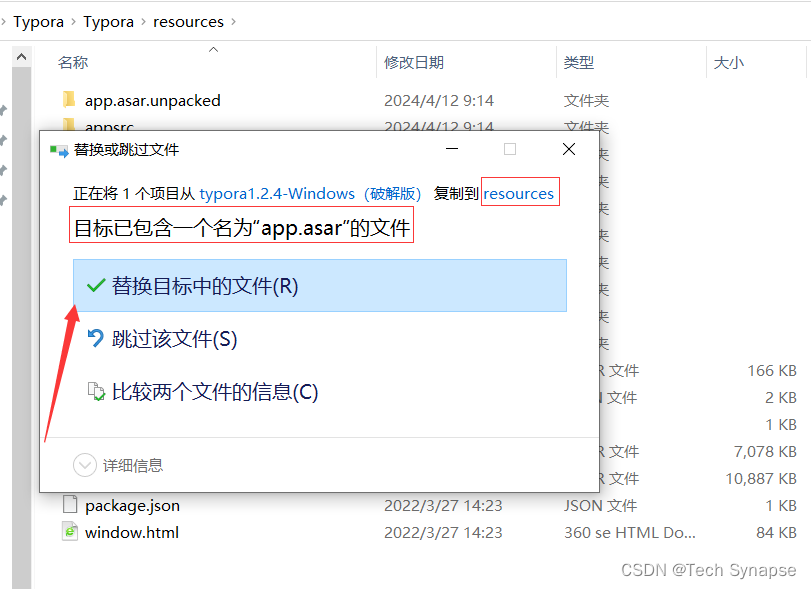Image resolution: width=811 pixels, height=589 pixels.
Task: Click the 166 KB size cell
Action: click(772, 371)
